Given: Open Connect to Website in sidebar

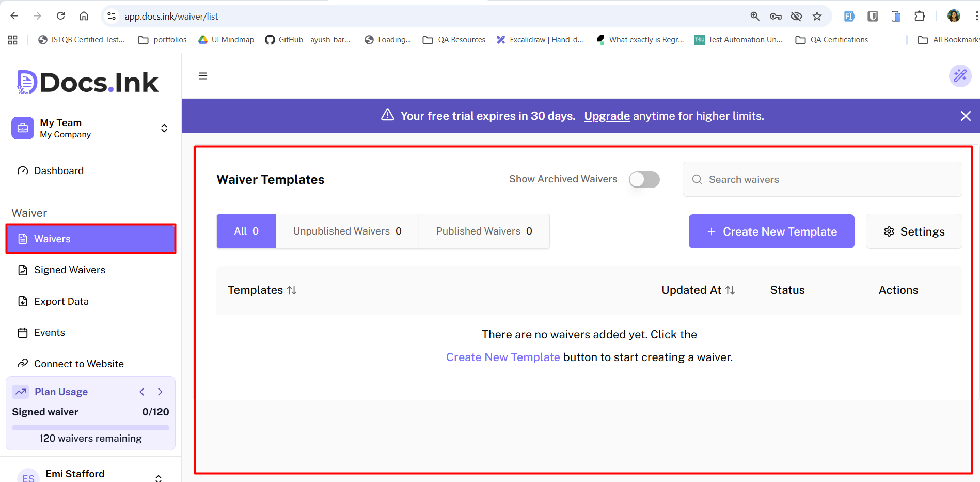Looking at the screenshot, I should pyautogui.click(x=78, y=364).
